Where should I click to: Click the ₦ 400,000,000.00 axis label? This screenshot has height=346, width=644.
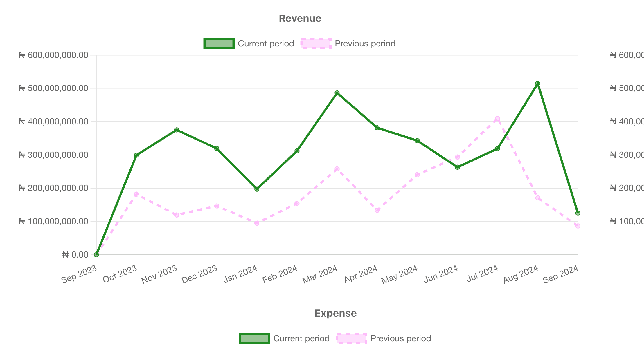tap(53, 122)
